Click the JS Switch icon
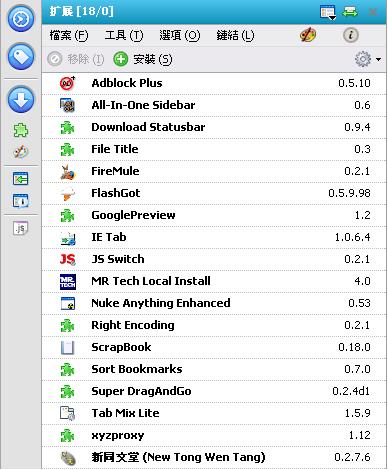This screenshot has width=388, height=470. [x=68, y=259]
